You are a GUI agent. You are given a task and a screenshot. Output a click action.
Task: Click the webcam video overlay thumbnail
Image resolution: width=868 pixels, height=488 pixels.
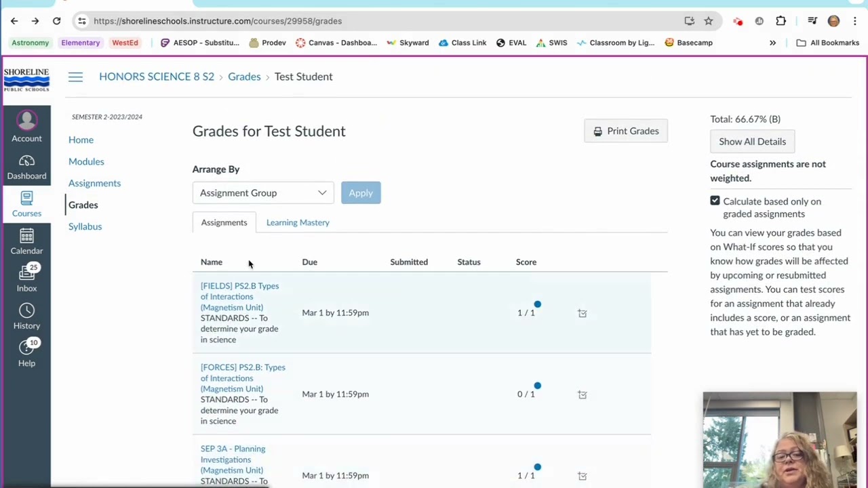780,440
